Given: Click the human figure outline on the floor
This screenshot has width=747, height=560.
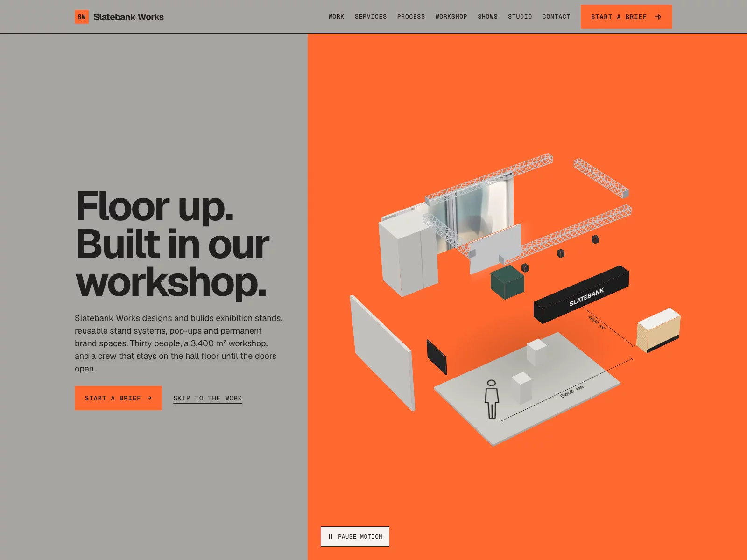Looking at the screenshot, I should click(492, 399).
